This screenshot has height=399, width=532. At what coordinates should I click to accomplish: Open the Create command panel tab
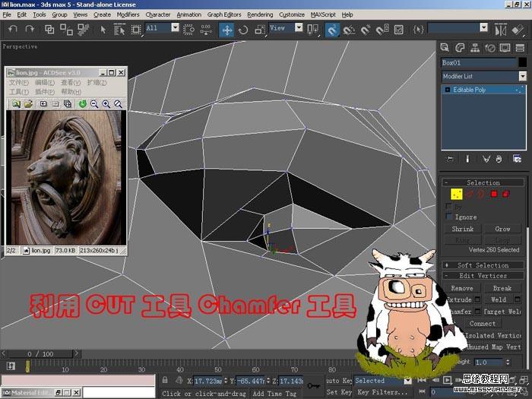pyautogui.click(x=445, y=47)
